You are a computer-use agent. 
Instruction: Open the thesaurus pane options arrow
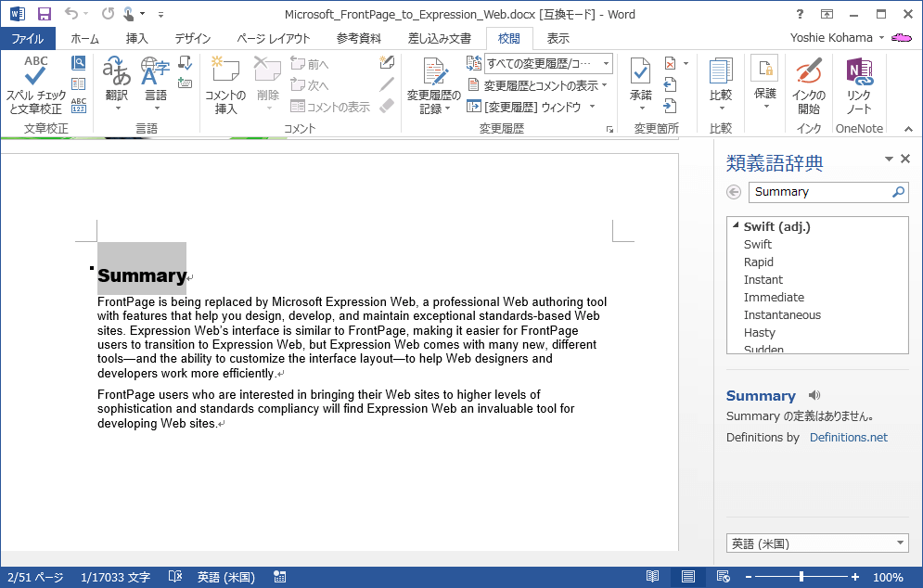pyautogui.click(x=889, y=159)
